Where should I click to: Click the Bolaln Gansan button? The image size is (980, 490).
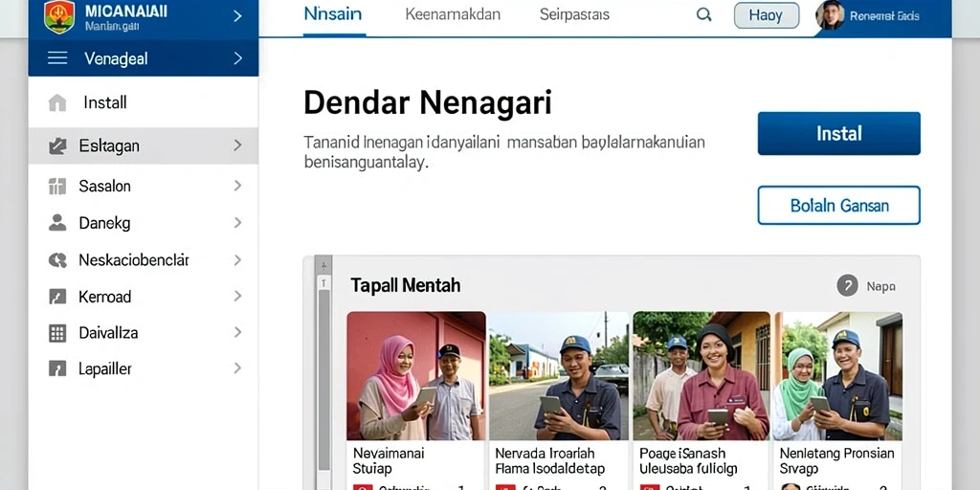838,205
